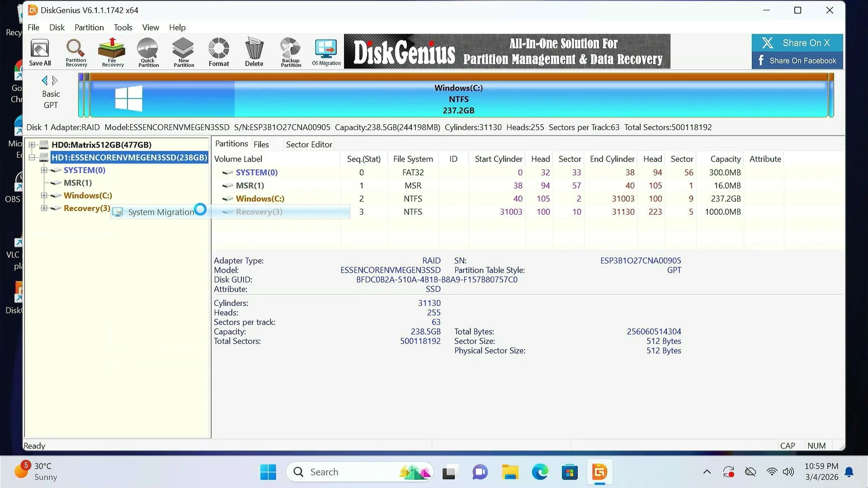Click the Delete trash can icon
This screenshot has height=488, width=868.
254,53
